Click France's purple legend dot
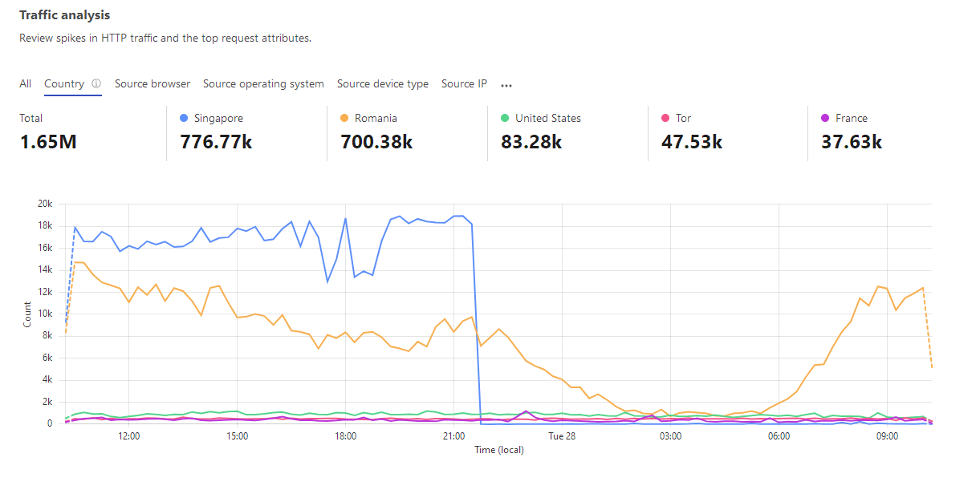The height and width of the screenshot is (486, 980). tap(825, 118)
